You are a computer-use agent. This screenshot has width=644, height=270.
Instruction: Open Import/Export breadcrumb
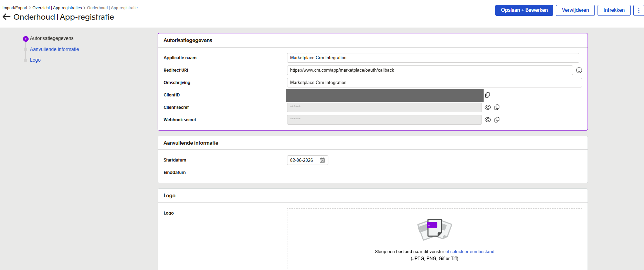(x=15, y=8)
